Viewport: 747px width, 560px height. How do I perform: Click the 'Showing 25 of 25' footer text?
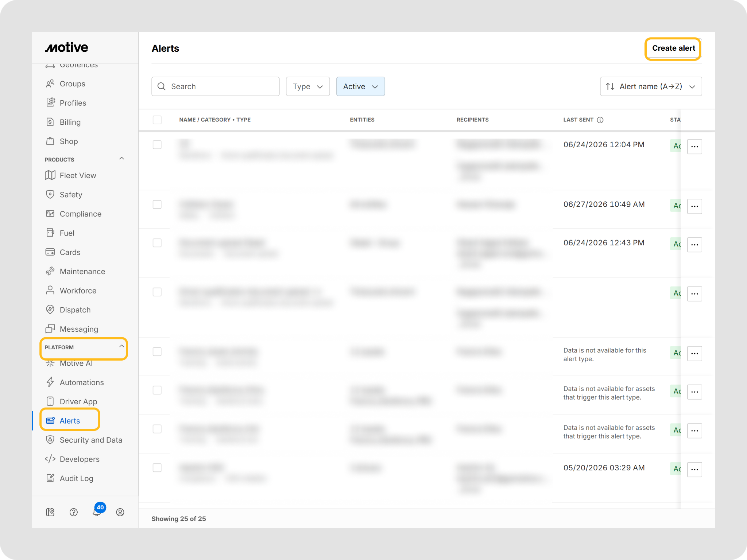pos(179,518)
